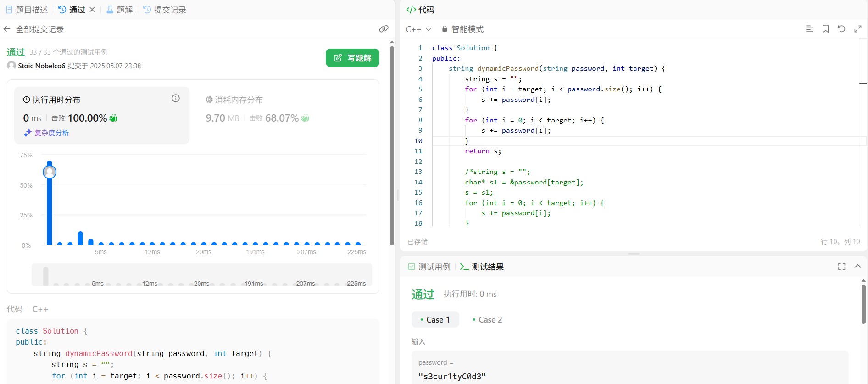Click 'return s;' on line 11

point(483,151)
